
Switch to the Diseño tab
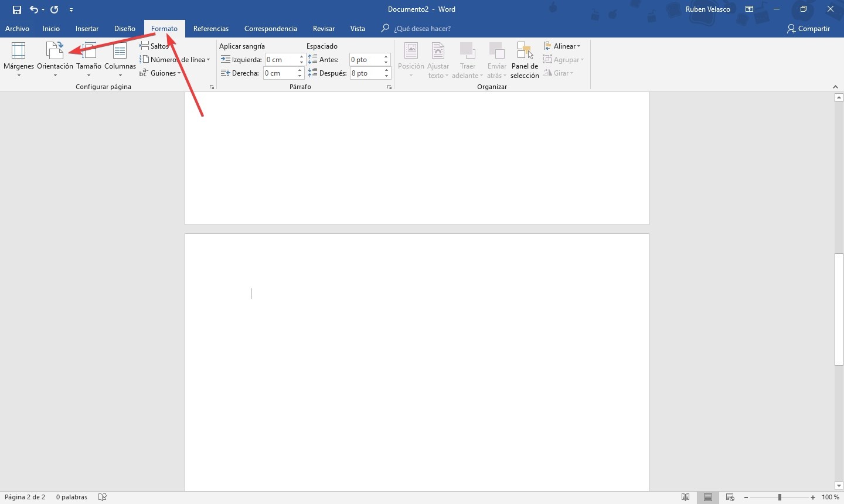click(x=125, y=28)
